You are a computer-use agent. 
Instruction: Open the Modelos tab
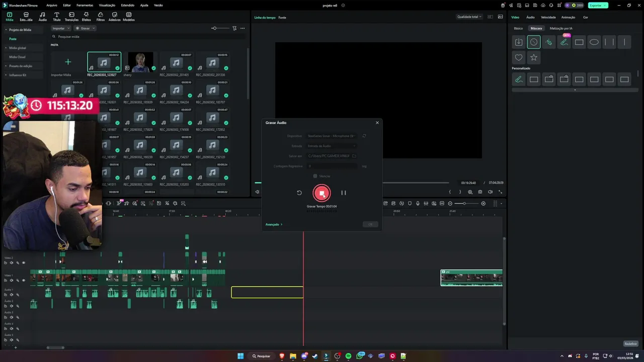coord(129,17)
